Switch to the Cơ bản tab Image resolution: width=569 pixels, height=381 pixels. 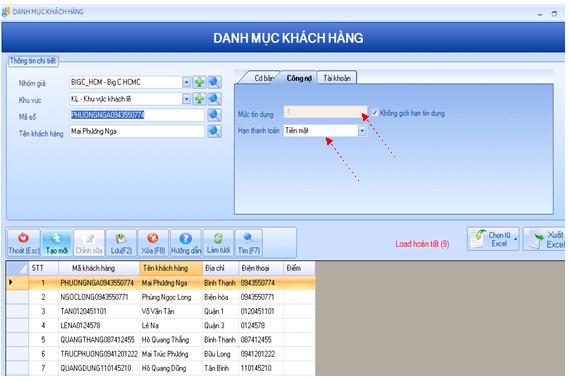coord(263,78)
